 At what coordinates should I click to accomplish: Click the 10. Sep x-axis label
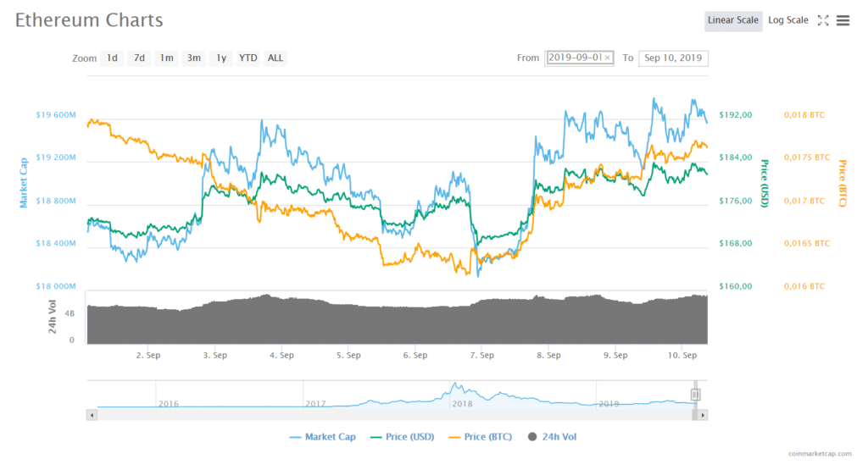coord(682,355)
